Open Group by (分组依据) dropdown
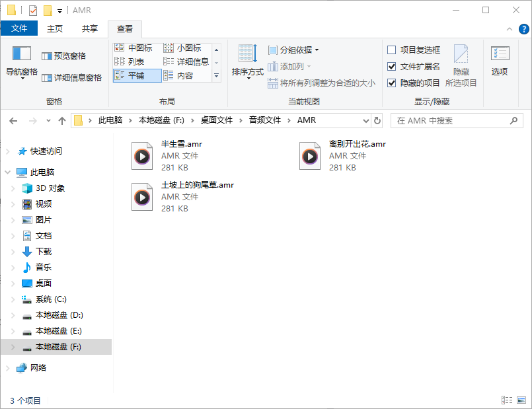 tap(293, 50)
